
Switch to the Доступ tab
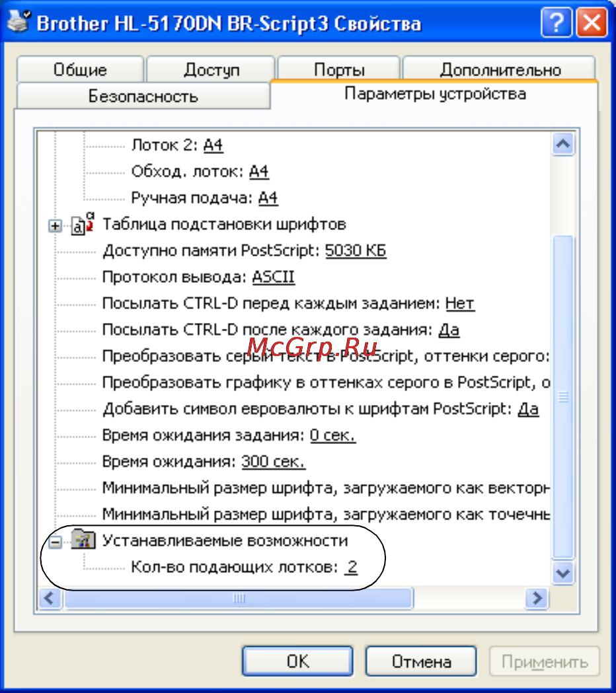click(212, 69)
